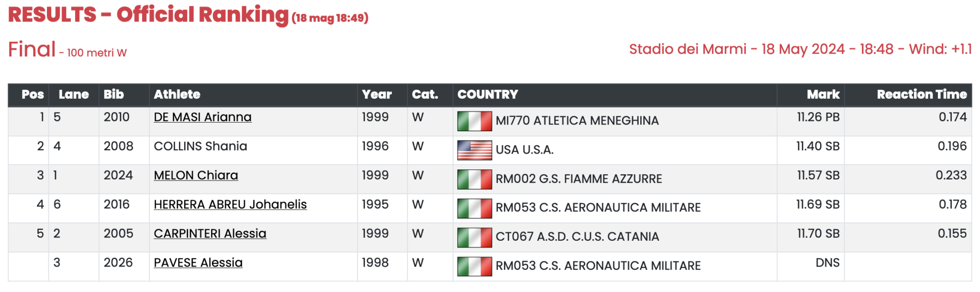The width and height of the screenshot is (980, 292).
Task: Click the Reaction Time column header
Action: click(x=922, y=94)
